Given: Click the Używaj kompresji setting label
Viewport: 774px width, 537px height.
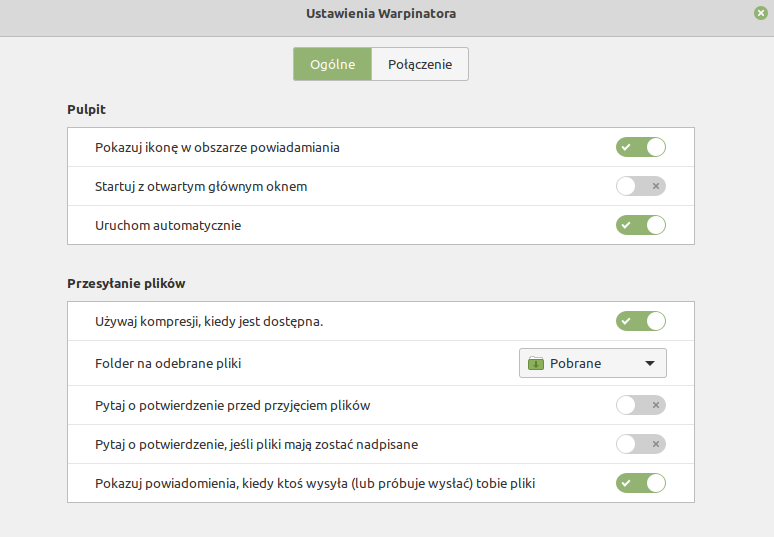Looking at the screenshot, I should (209, 322).
